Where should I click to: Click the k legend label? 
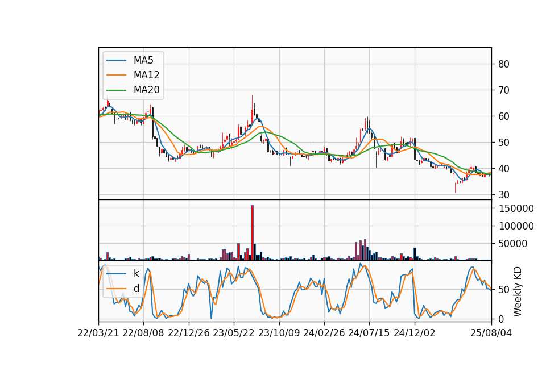click(x=136, y=273)
